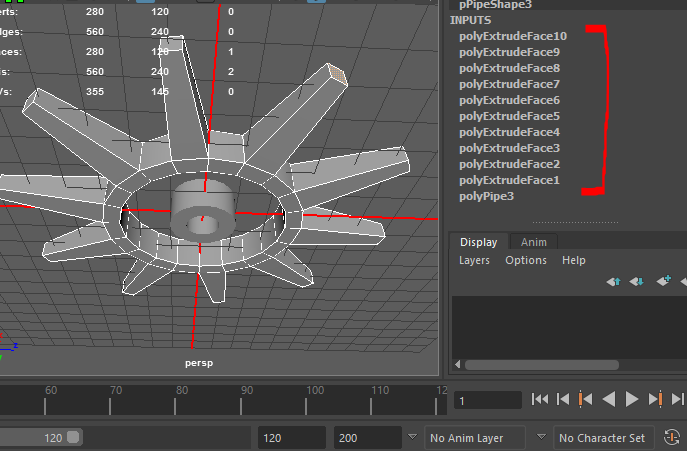Open the Options menu in layer editor
Image resolution: width=687 pixels, height=451 pixels.
525,260
